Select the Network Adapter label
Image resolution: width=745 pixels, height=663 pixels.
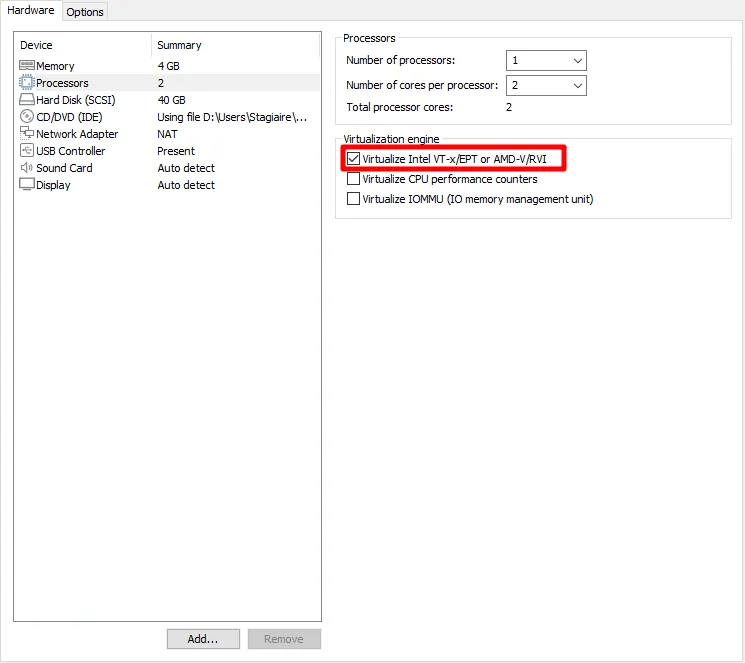click(77, 134)
